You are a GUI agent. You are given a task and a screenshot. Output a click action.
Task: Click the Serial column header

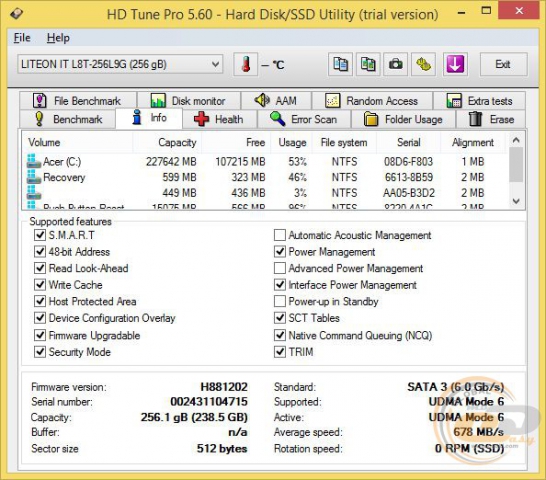pos(408,142)
